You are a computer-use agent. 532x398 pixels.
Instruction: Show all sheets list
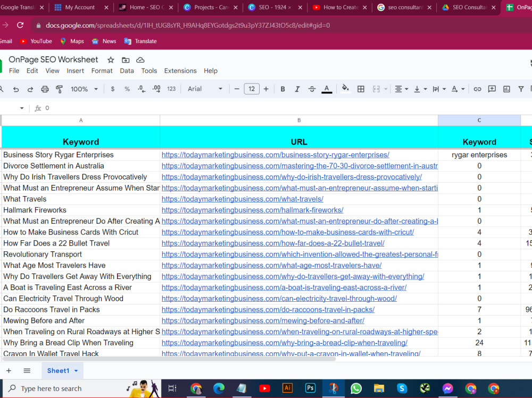27,370
